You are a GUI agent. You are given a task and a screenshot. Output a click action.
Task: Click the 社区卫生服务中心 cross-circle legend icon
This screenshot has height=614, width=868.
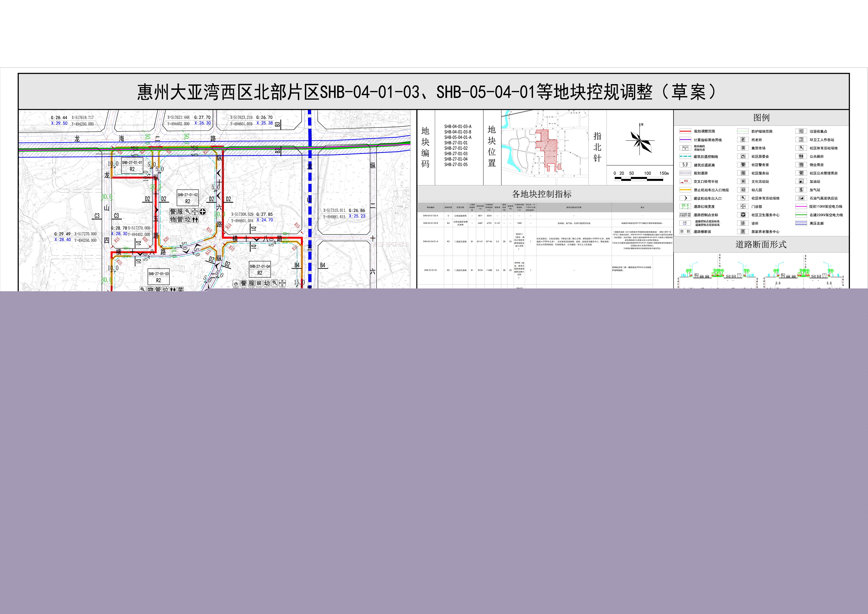(x=743, y=215)
